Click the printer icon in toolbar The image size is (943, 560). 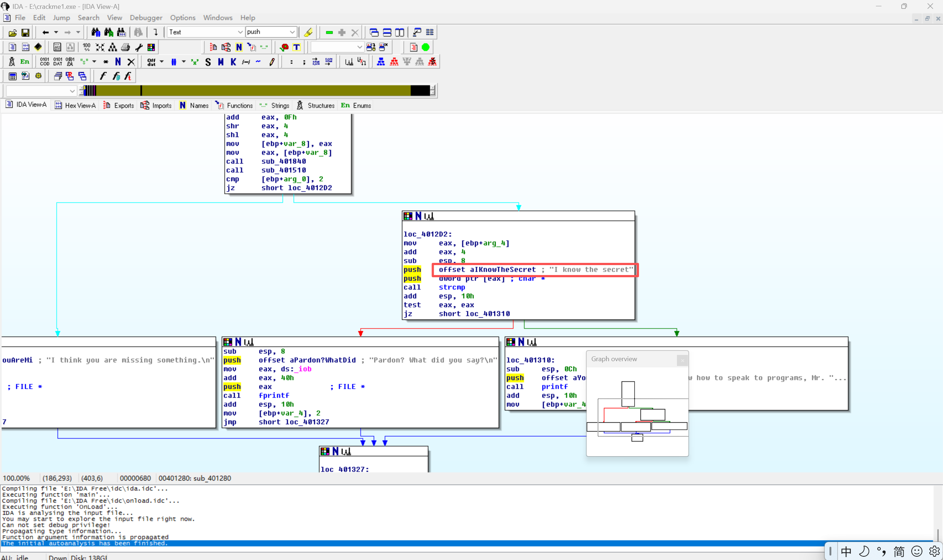click(125, 47)
